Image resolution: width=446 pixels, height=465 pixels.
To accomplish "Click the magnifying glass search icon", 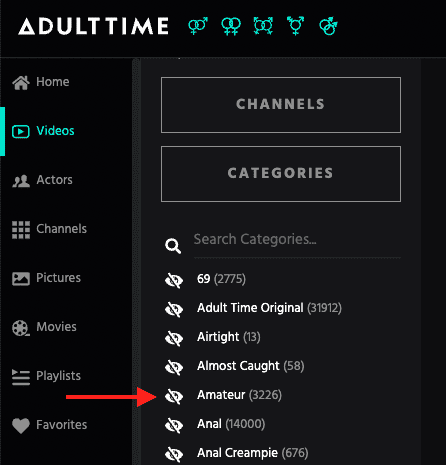I will 173,246.
